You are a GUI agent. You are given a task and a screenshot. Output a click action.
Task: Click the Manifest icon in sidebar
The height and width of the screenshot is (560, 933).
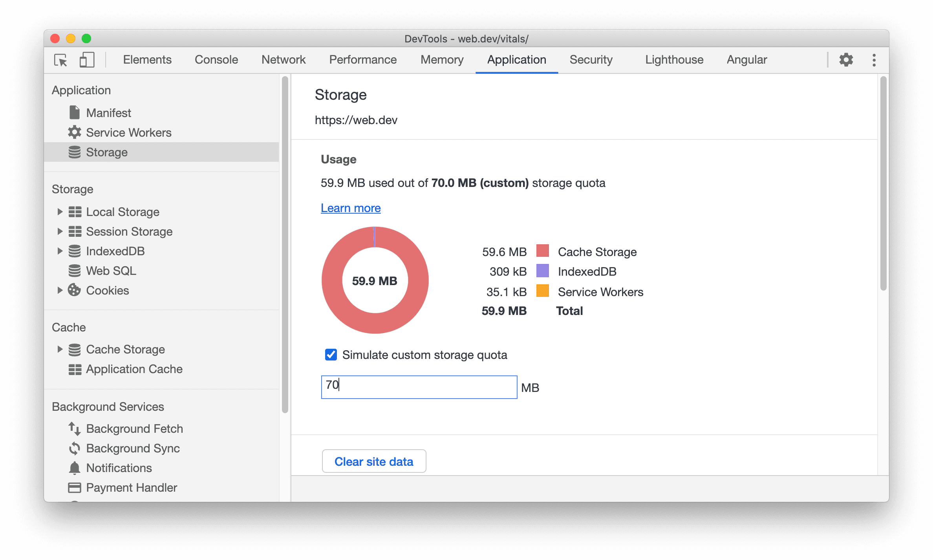click(x=74, y=113)
